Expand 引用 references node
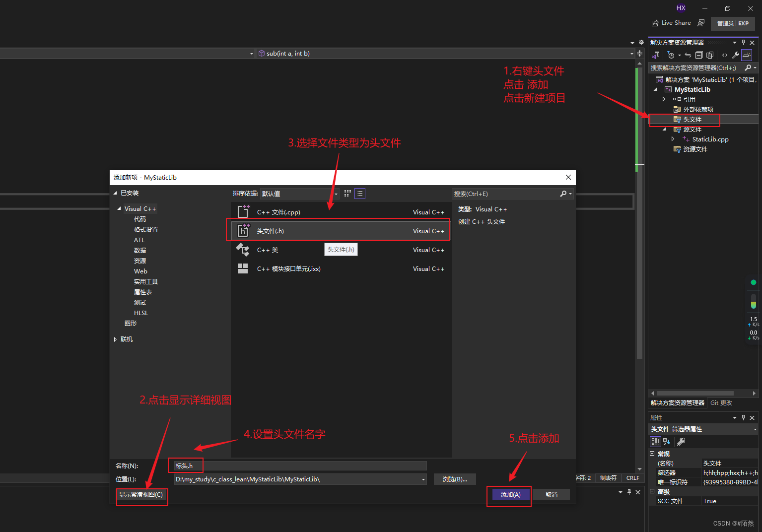Image resolution: width=762 pixels, height=532 pixels. tap(664, 99)
